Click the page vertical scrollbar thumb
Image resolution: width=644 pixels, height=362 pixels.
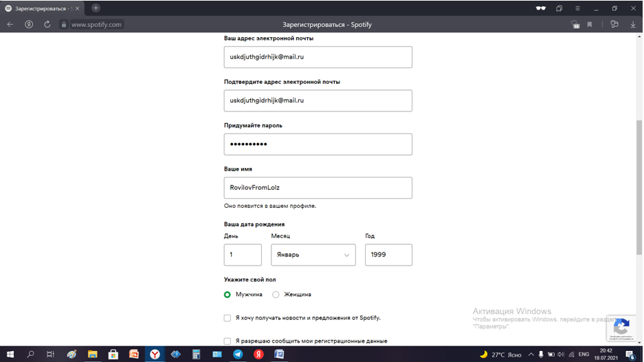(639, 186)
